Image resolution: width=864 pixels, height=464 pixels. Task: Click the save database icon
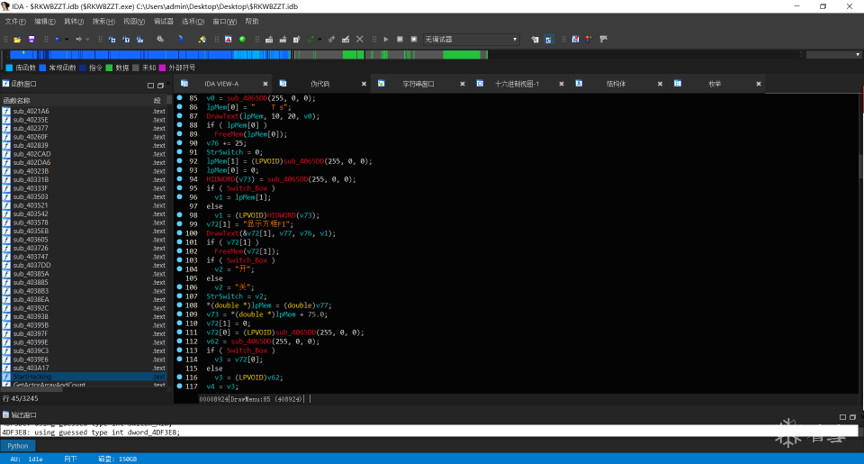coord(31,40)
